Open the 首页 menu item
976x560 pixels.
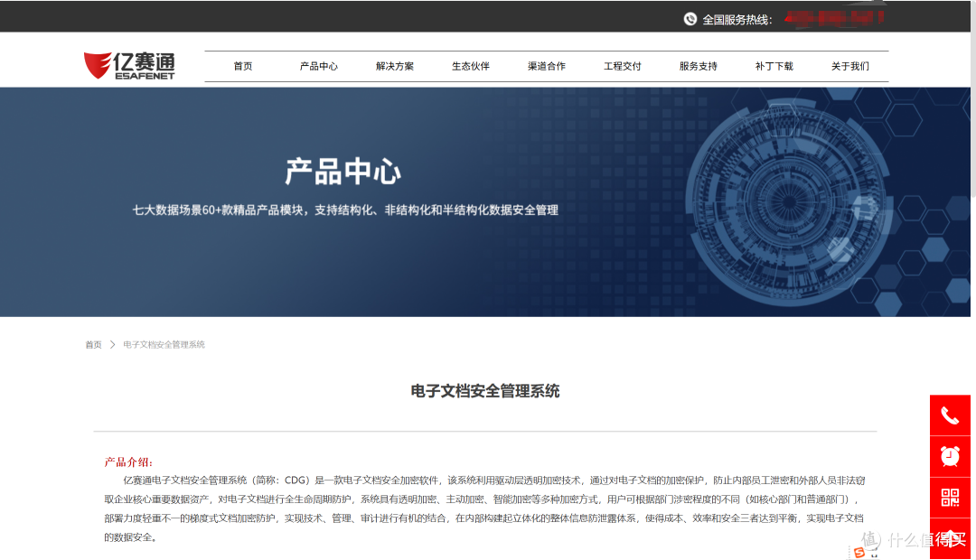(243, 66)
